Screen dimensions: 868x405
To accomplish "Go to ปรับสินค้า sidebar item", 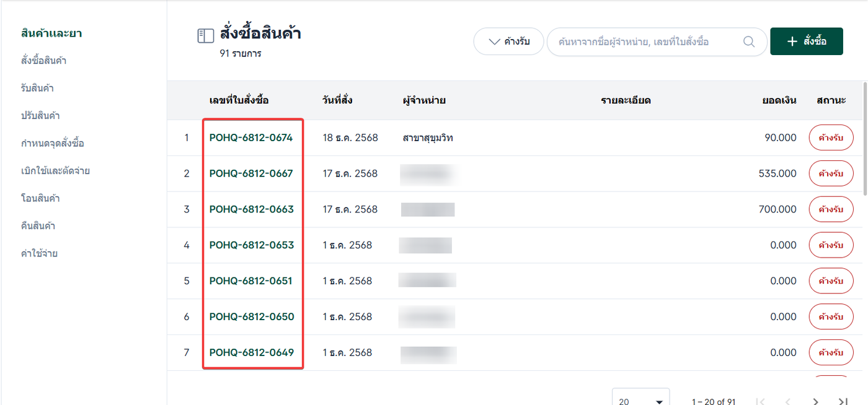I will (40, 116).
